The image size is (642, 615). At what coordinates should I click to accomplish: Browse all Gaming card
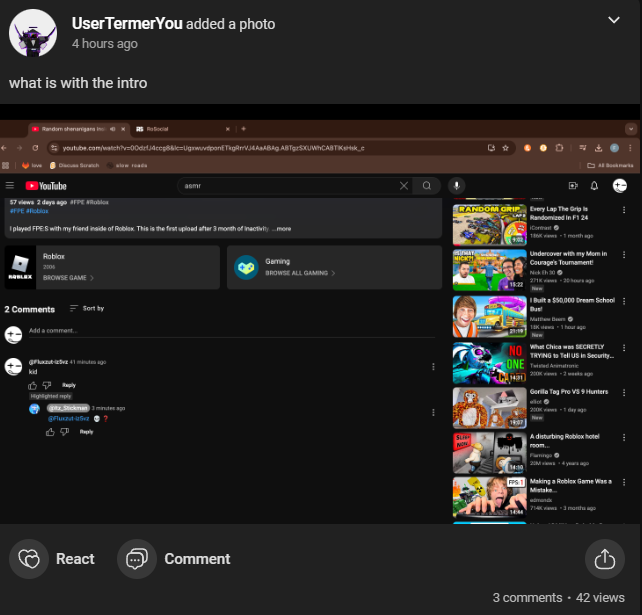pos(335,267)
